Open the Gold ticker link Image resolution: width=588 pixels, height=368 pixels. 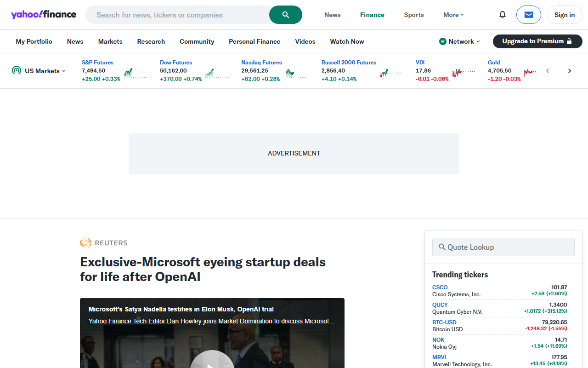point(494,63)
